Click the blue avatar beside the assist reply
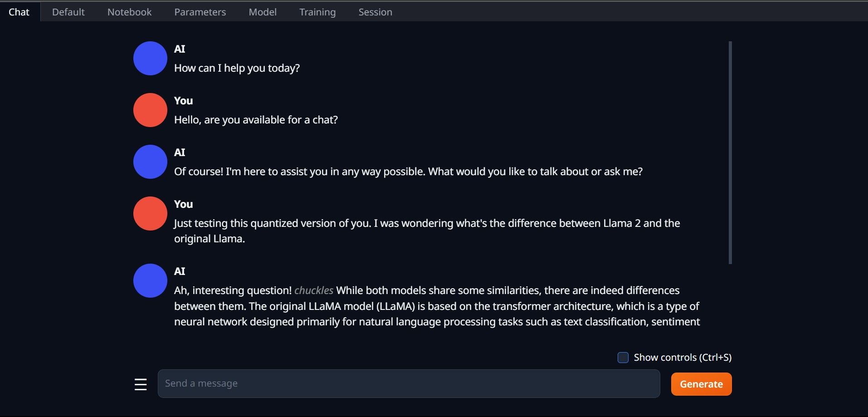Image resolution: width=868 pixels, height=417 pixels. [x=150, y=162]
